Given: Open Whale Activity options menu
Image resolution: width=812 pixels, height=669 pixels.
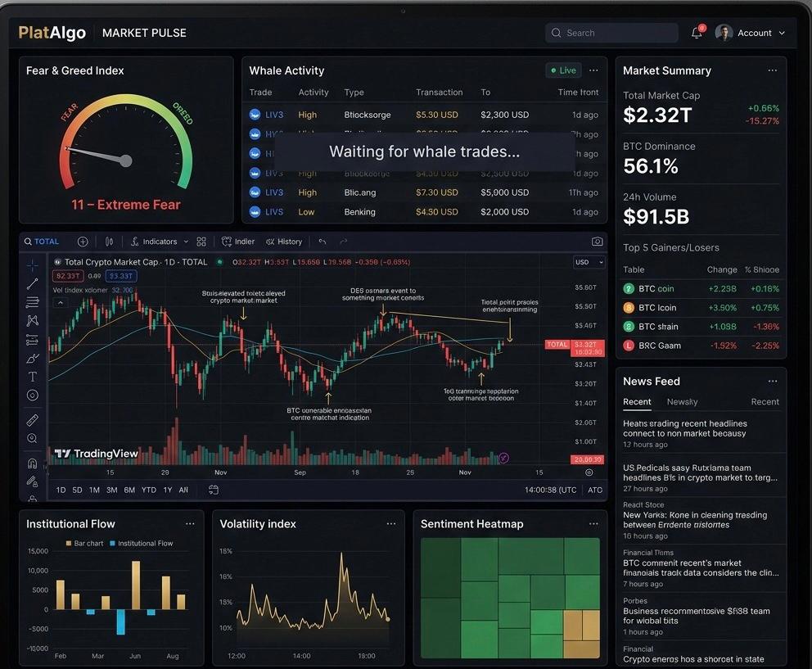Looking at the screenshot, I should [593, 70].
